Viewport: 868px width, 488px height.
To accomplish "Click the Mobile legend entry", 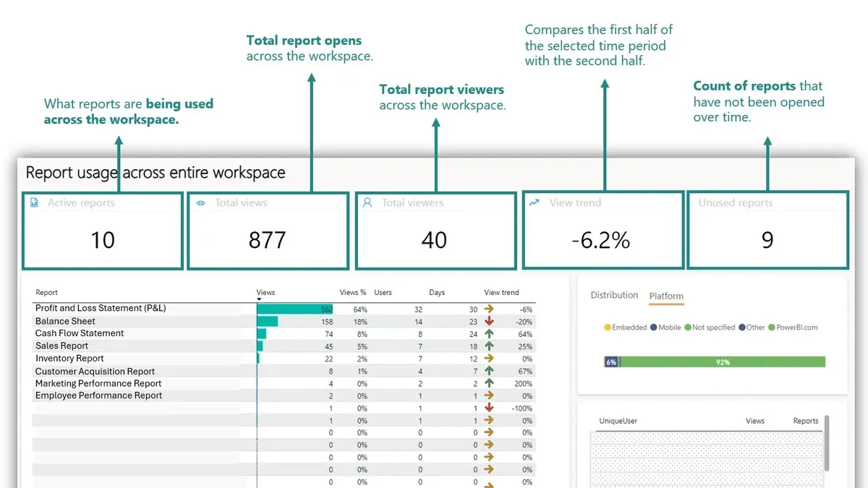I will pyautogui.click(x=665, y=328).
